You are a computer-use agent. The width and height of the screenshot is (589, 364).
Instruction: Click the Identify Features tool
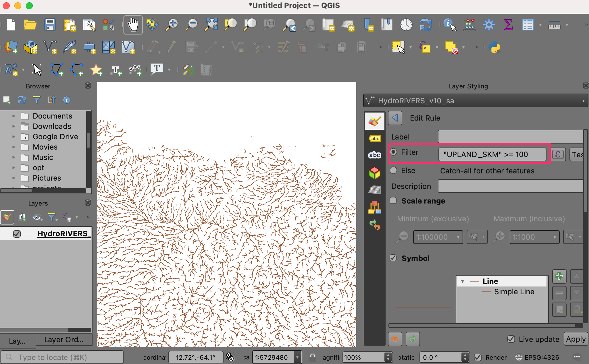(449, 25)
